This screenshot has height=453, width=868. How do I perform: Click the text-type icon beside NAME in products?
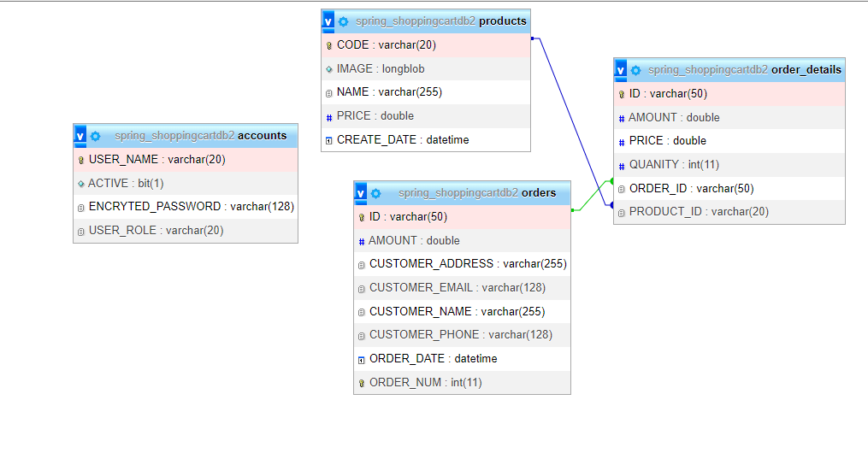(329, 93)
